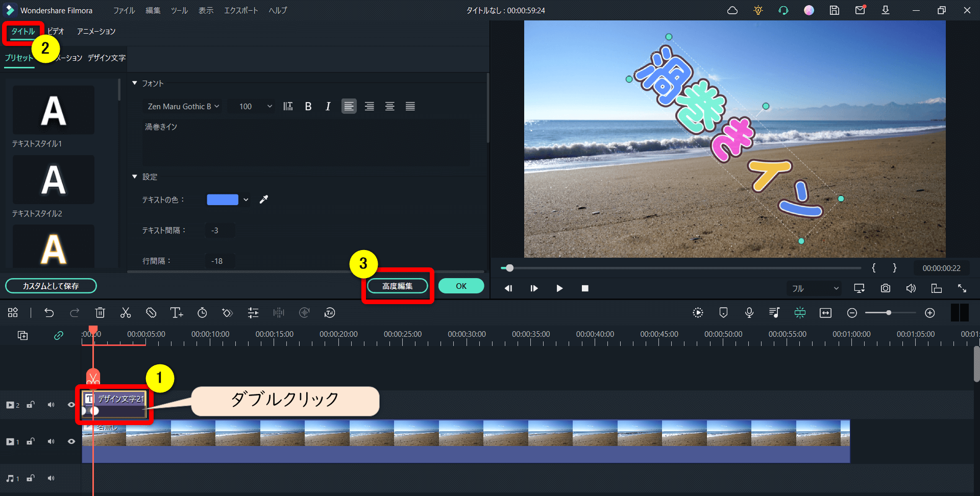Zoom out the timeline with minus
Image resolution: width=980 pixels, height=496 pixels.
[852, 313]
